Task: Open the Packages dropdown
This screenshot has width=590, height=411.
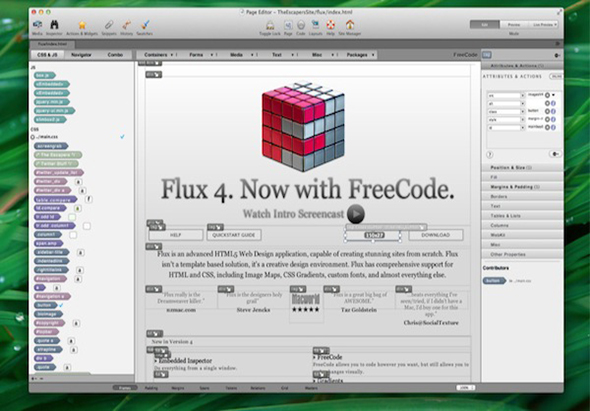Action: pyautogui.click(x=360, y=55)
